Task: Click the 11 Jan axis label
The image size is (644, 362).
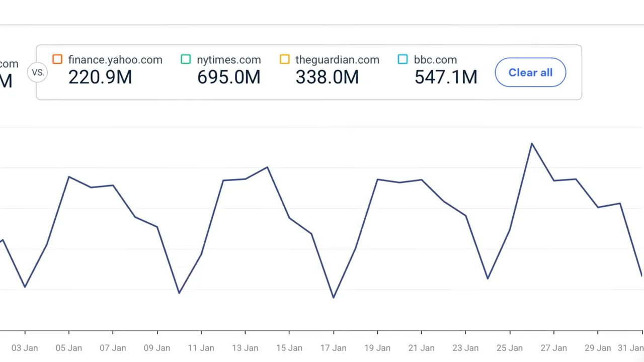Action: pyautogui.click(x=201, y=348)
